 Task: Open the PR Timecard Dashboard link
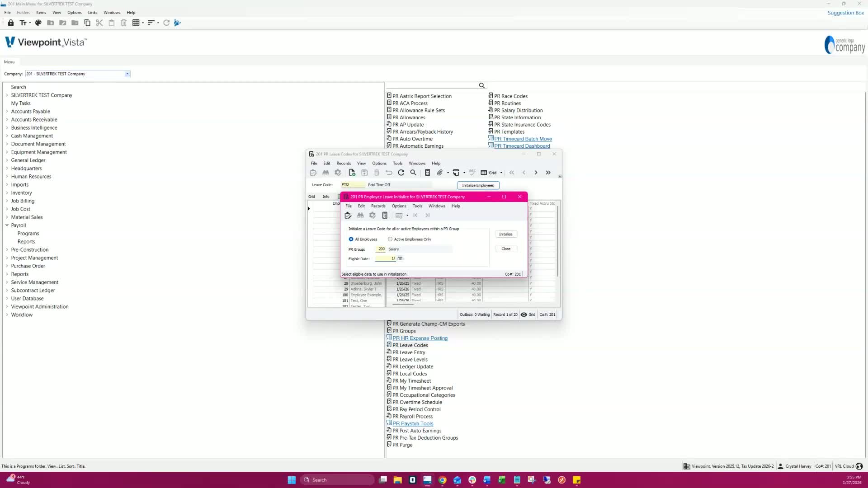point(522,146)
